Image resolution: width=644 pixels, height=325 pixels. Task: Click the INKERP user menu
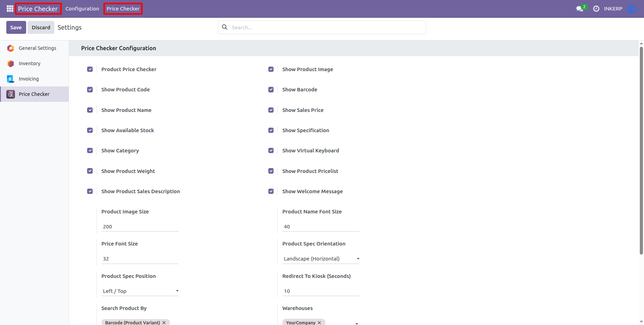[x=613, y=9]
